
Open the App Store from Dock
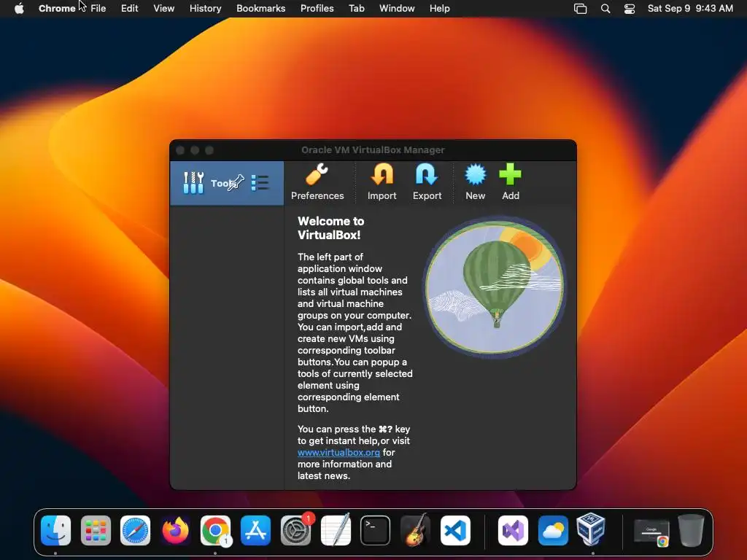255,530
